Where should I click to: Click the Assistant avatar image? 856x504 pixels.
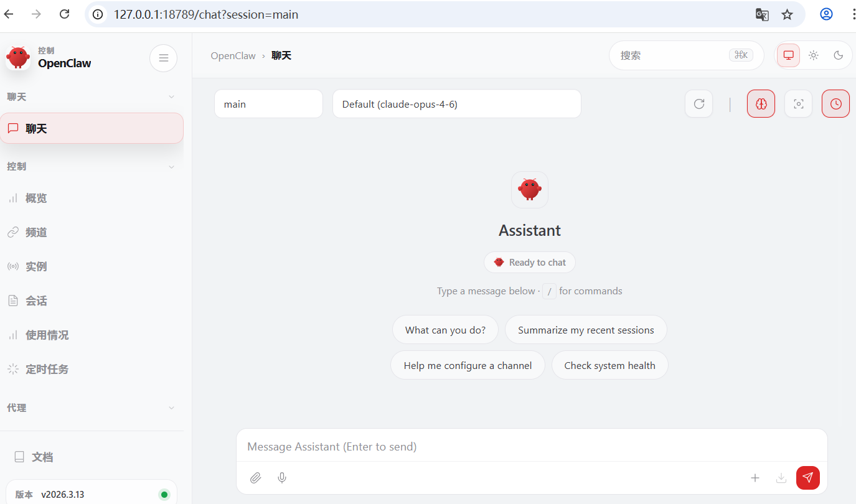(530, 190)
